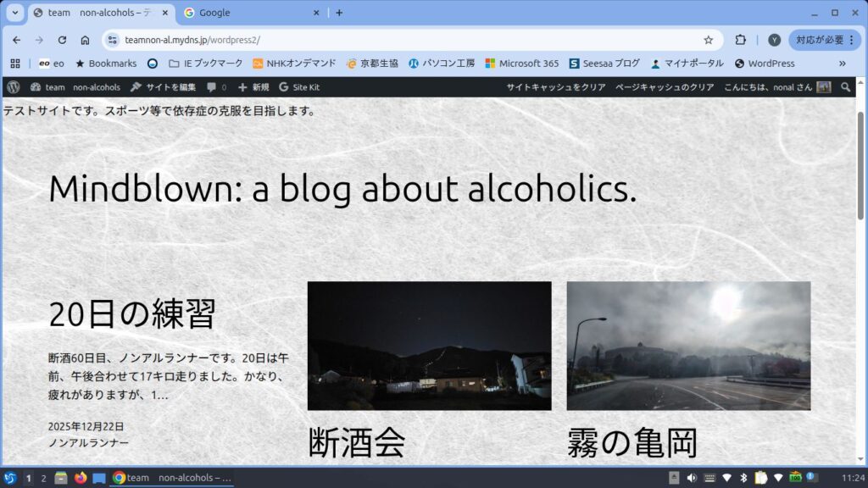868x488 pixels.
Task: Open the apps grid in bookmarks bar
Action: [x=15, y=64]
